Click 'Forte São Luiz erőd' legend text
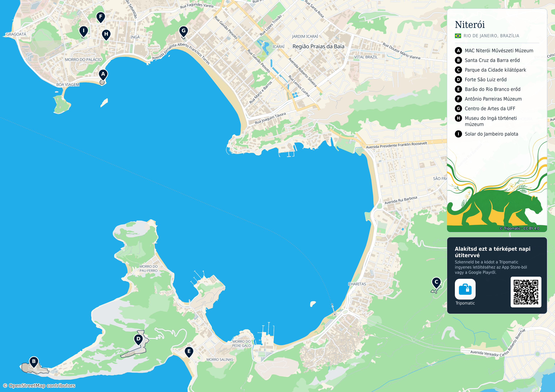555x392 pixels. [x=486, y=80]
